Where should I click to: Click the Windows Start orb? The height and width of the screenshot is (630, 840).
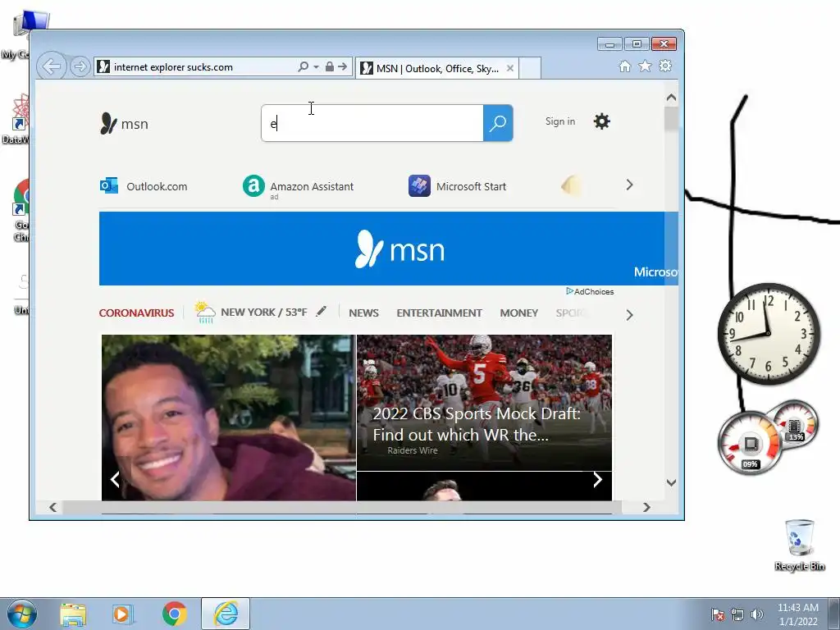coord(22,614)
